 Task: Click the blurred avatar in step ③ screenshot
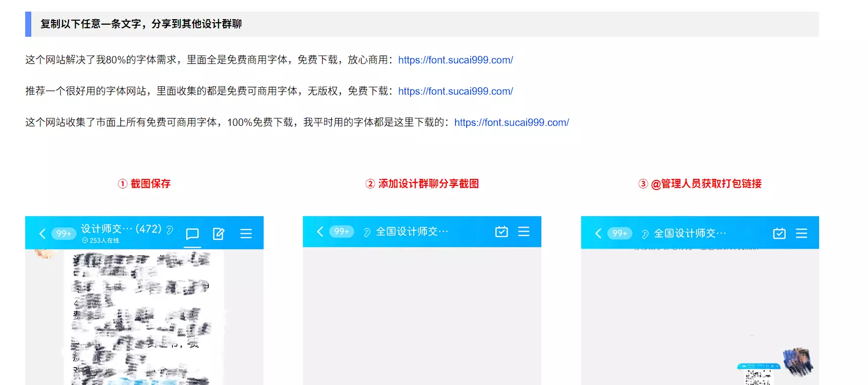797,362
